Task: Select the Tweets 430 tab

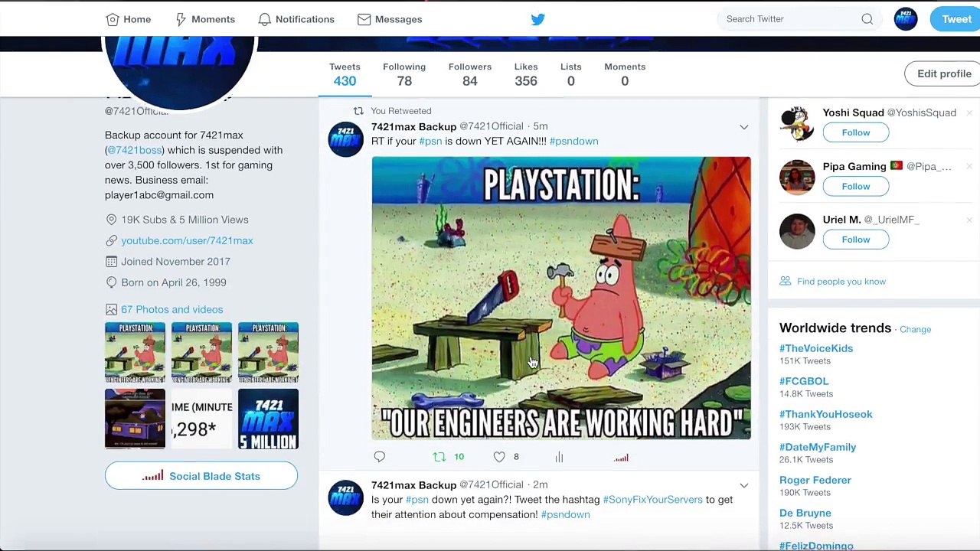Action: (345, 74)
